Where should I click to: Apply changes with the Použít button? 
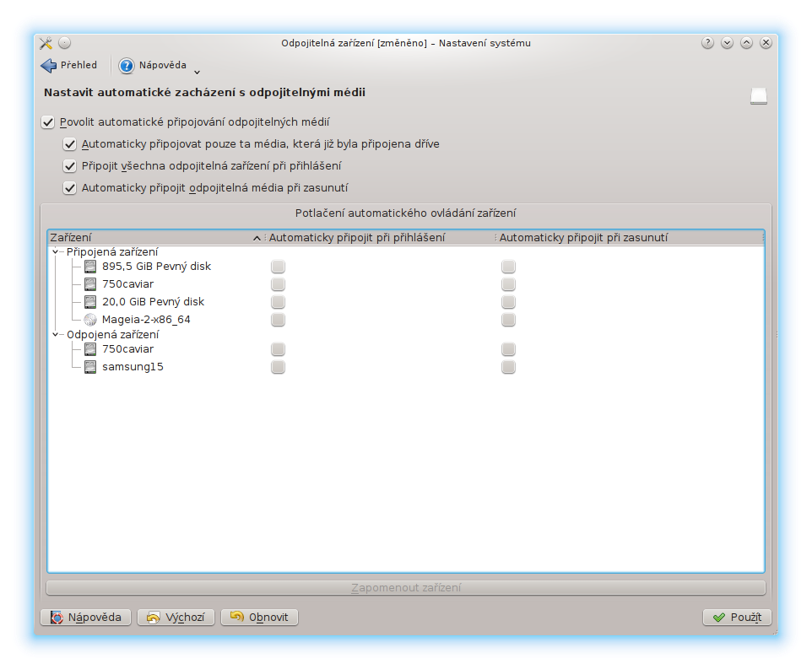pyautogui.click(x=737, y=618)
